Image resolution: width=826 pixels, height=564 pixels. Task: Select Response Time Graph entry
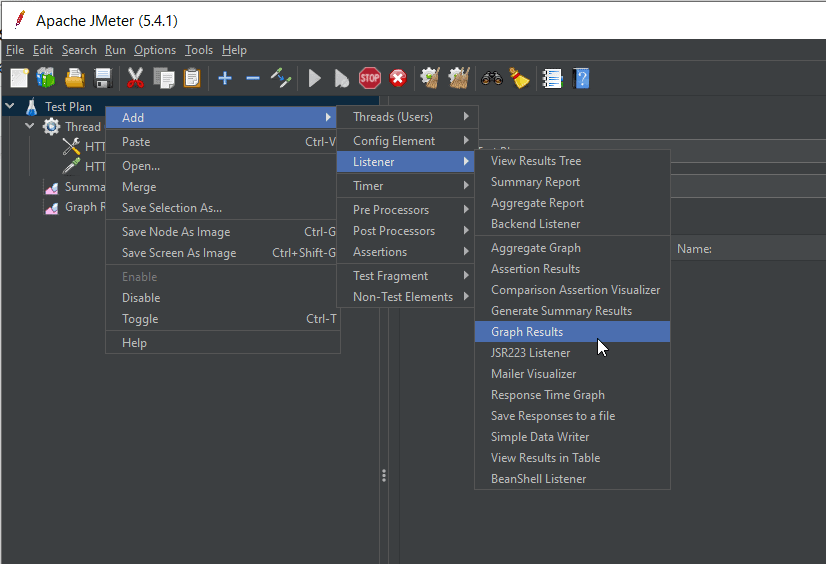(x=573, y=394)
